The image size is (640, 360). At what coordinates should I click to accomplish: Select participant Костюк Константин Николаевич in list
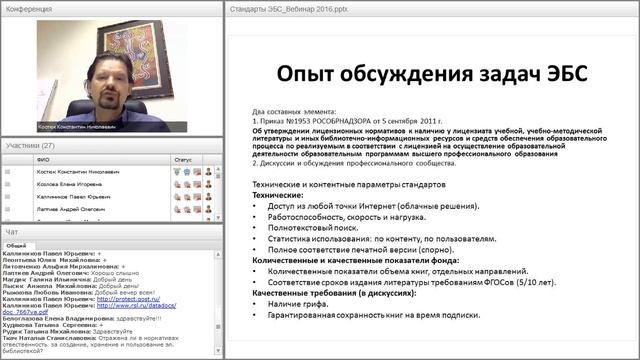78,172
